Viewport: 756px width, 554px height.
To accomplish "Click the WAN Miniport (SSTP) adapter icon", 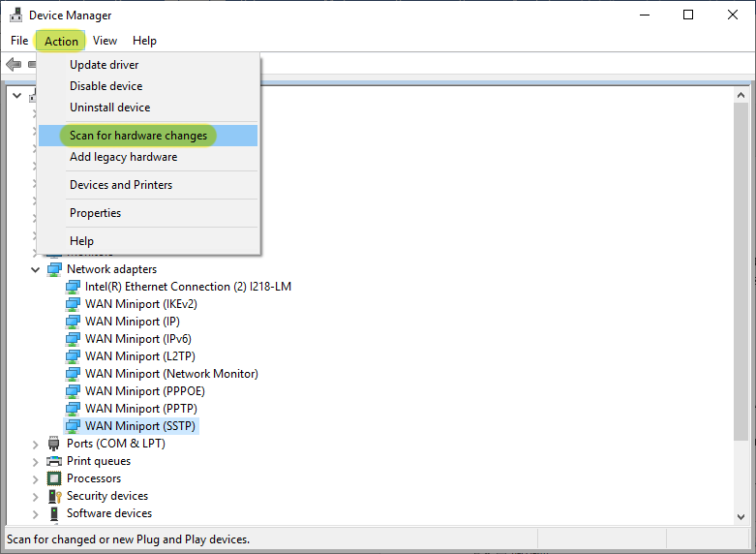I will [73, 425].
